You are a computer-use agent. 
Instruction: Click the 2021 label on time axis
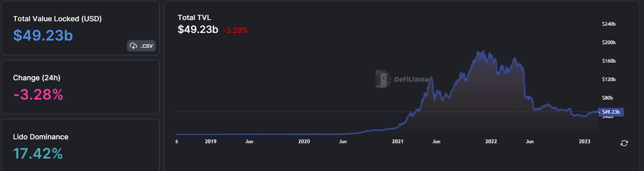(x=398, y=142)
